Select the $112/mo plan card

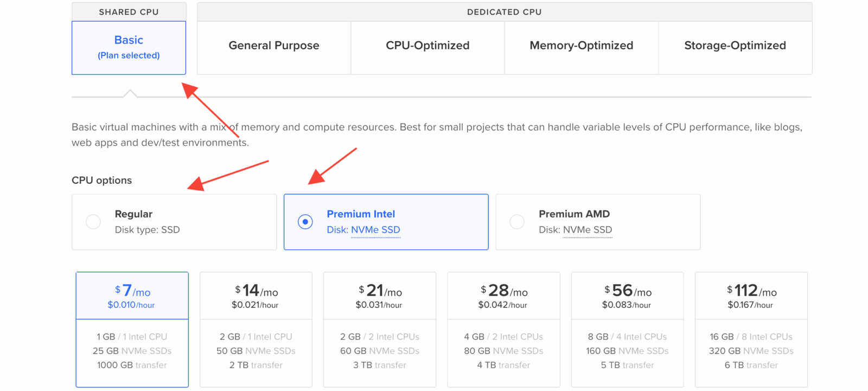[x=751, y=296]
